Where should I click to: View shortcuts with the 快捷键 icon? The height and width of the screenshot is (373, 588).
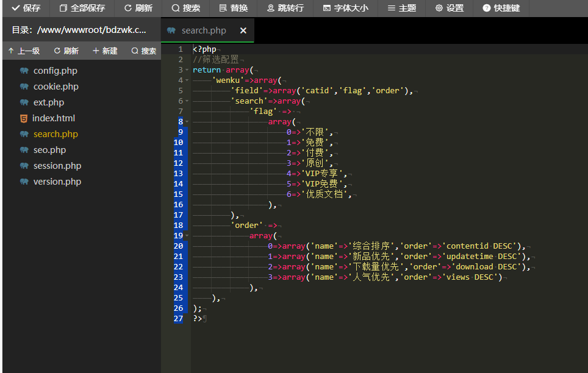click(500, 9)
